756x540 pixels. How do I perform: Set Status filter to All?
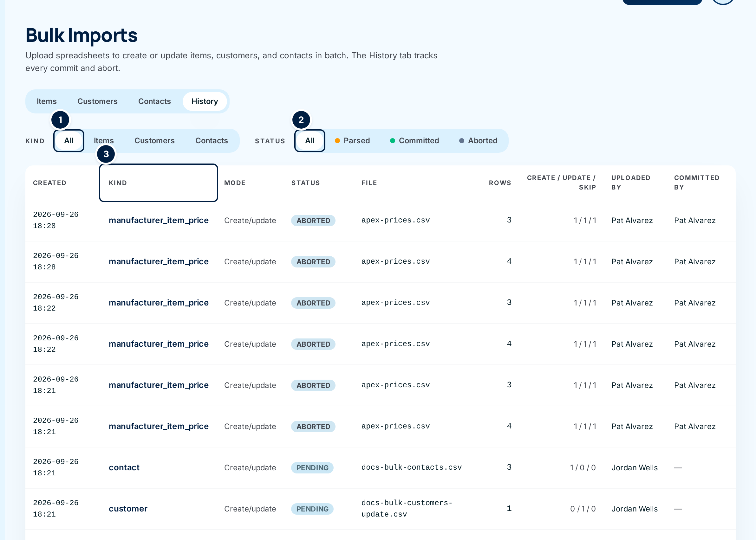click(x=310, y=141)
